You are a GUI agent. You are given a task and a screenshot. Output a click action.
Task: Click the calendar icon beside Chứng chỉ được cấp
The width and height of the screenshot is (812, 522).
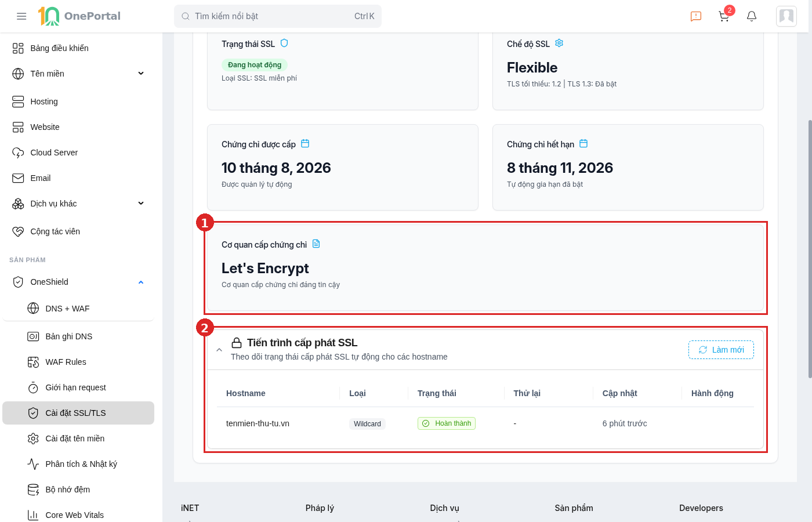305,143
